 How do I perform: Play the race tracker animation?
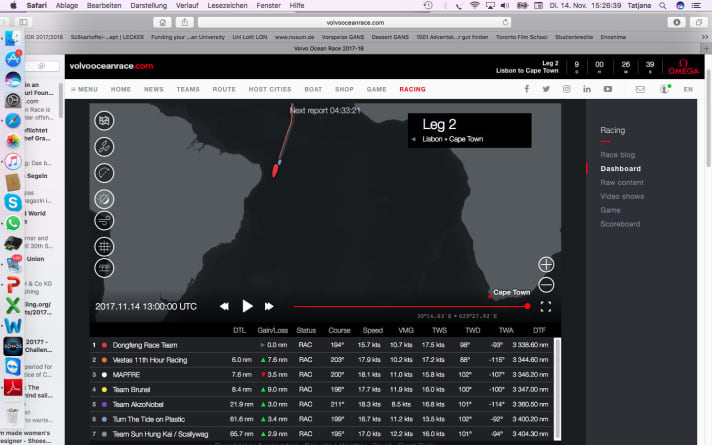[247, 306]
